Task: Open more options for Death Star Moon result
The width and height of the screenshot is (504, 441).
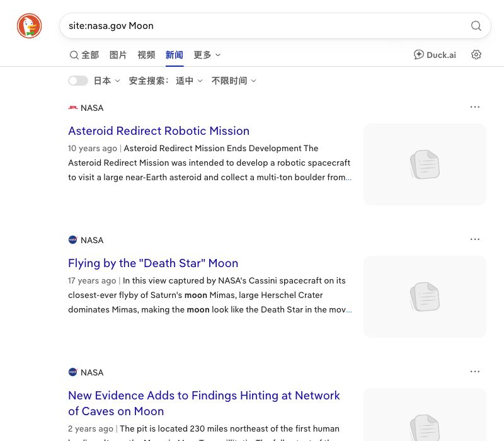Action: coord(475,239)
